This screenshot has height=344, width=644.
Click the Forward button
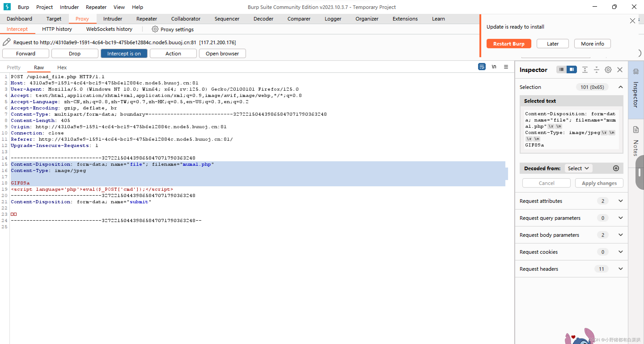(x=25, y=53)
